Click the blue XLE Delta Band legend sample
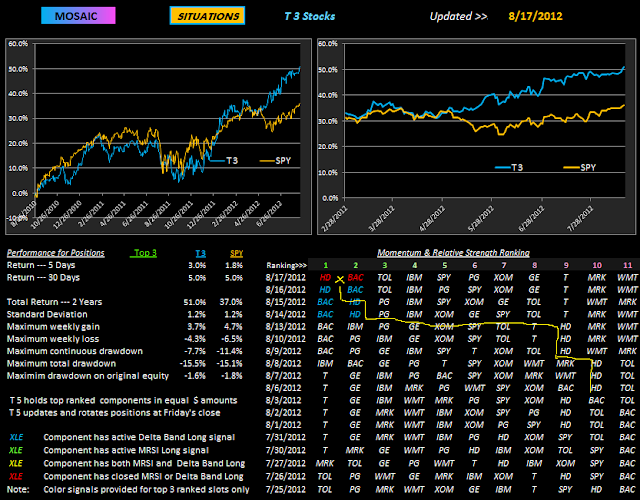 click(x=16, y=437)
